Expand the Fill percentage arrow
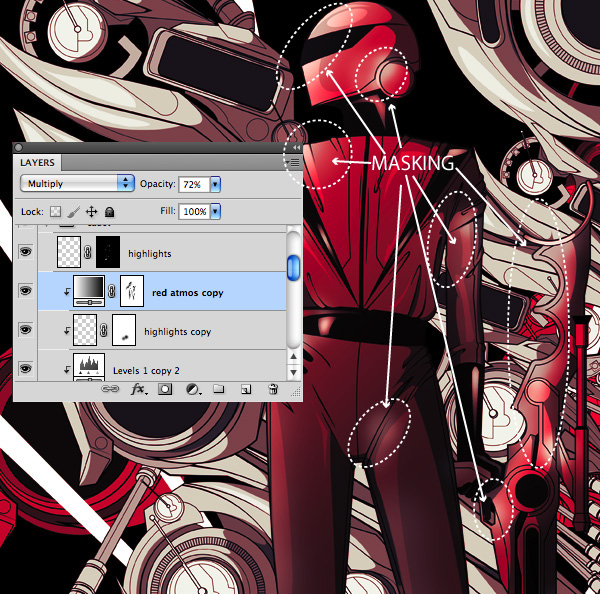Image resolution: width=600 pixels, height=594 pixels. pyautogui.click(x=215, y=212)
